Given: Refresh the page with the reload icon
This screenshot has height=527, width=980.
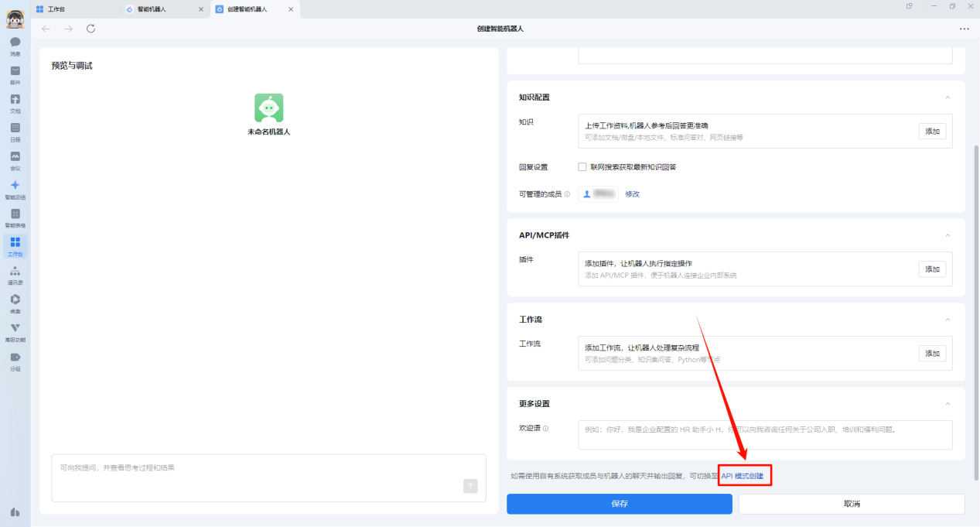Looking at the screenshot, I should click(x=90, y=29).
